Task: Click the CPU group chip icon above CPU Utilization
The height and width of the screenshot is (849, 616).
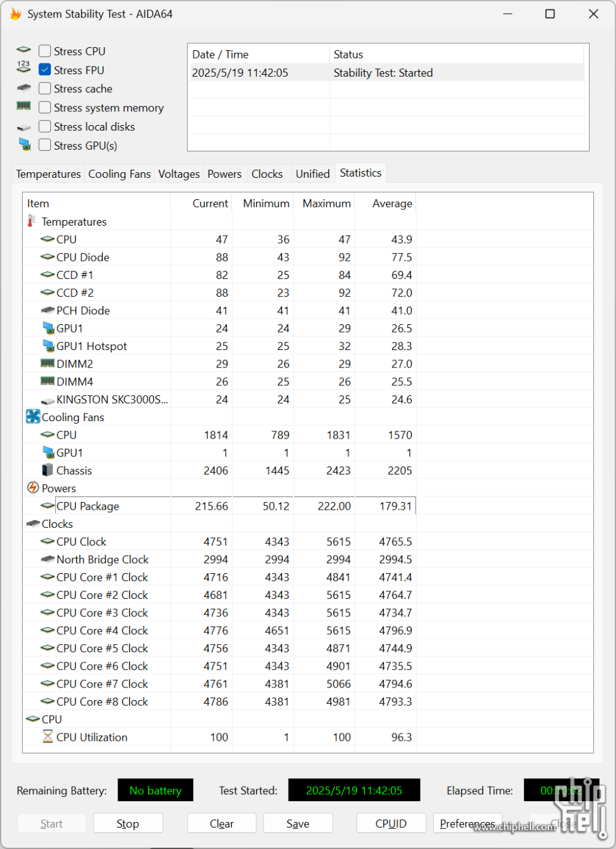Action: 33,719
